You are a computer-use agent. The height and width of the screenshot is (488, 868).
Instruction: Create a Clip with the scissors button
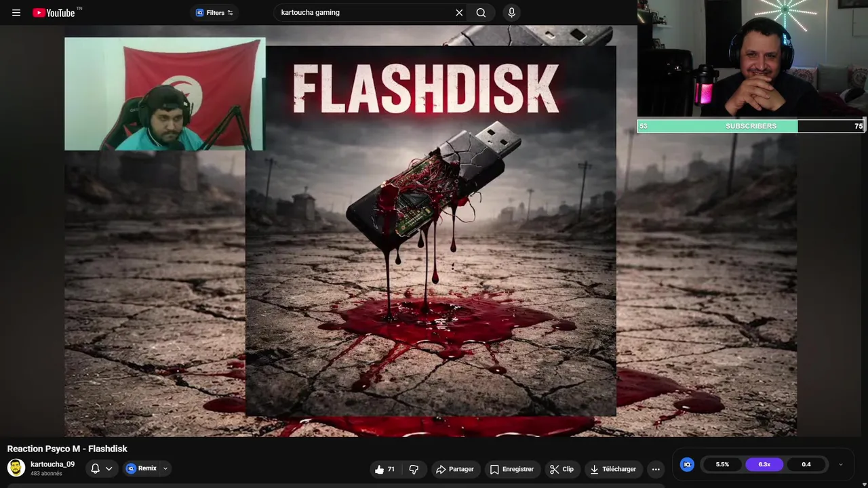pyautogui.click(x=561, y=469)
